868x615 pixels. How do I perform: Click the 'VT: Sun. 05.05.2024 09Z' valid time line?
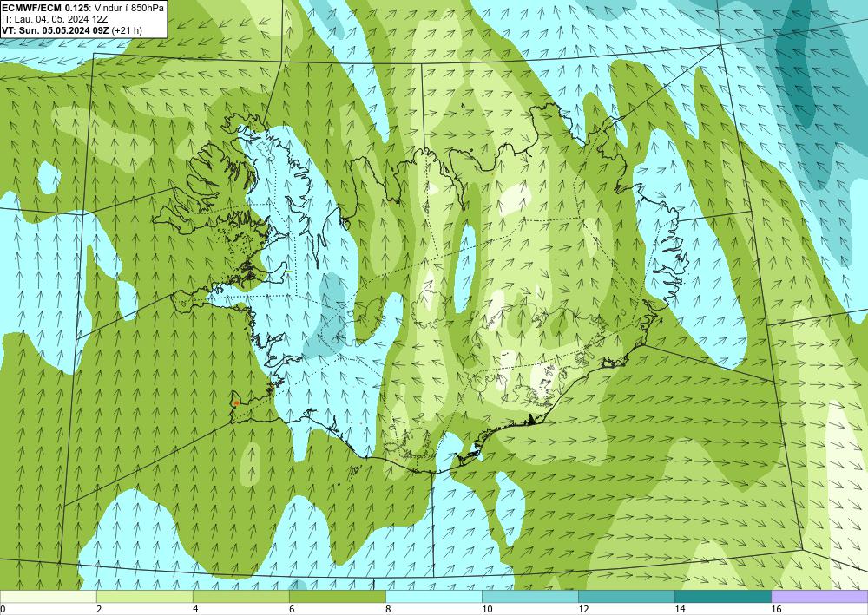click(56, 29)
